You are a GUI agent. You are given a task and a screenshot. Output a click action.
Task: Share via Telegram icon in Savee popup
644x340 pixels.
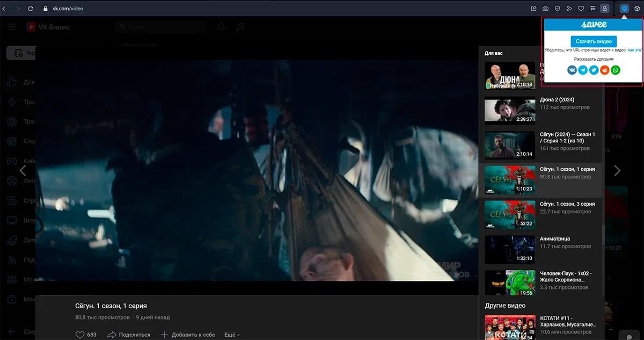[583, 70]
